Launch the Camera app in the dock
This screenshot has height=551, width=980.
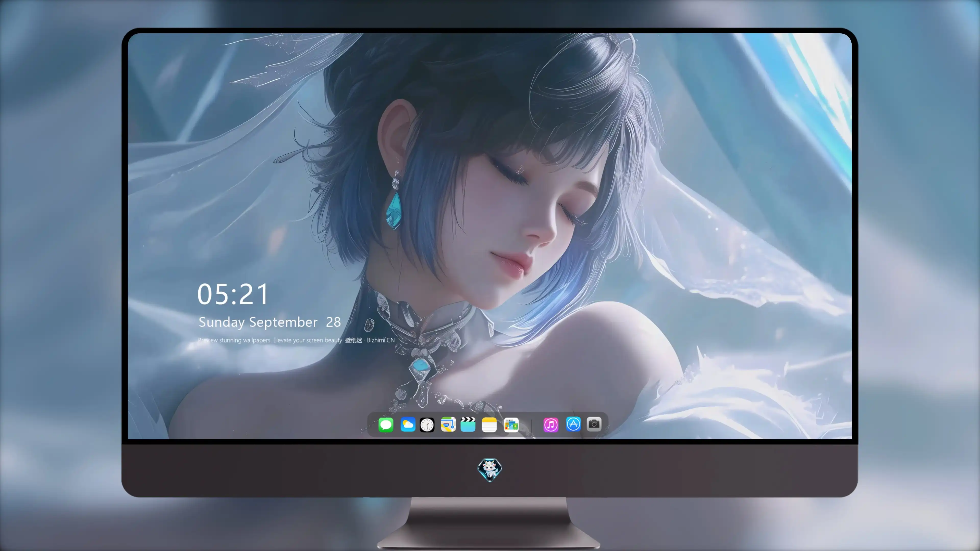click(x=594, y=424)
